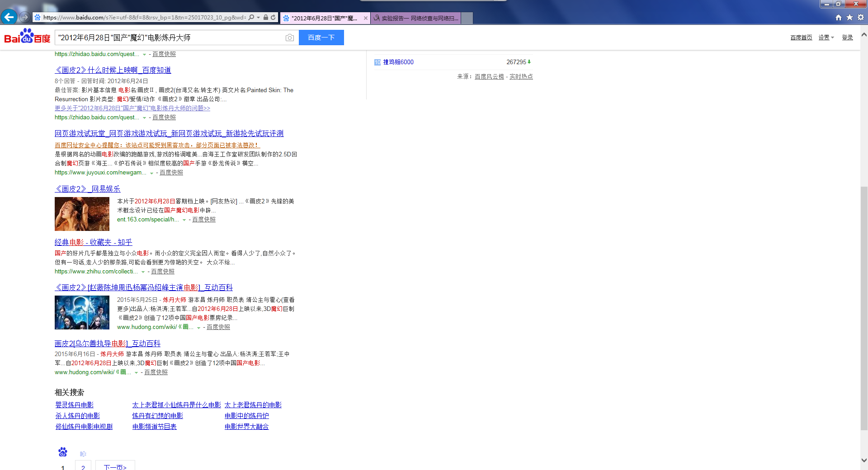This screenshot has width=868, height=470.
Task: Expand dropdown arrow beside ent.163.com URL
Action: pyautogui.click(x=184, y=220)
